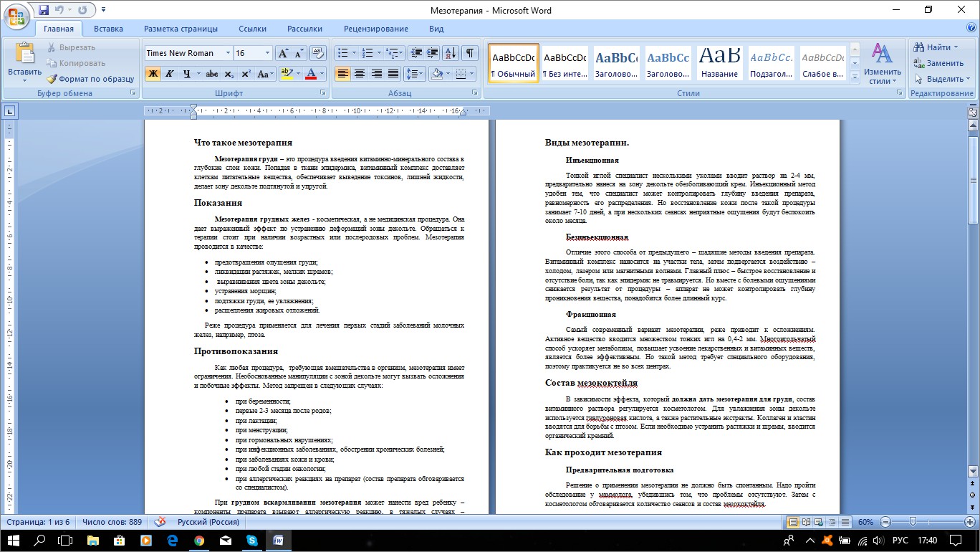Apply a bulleted list
The height and width of the screenshot is (552, 980).
coord(342,53)
